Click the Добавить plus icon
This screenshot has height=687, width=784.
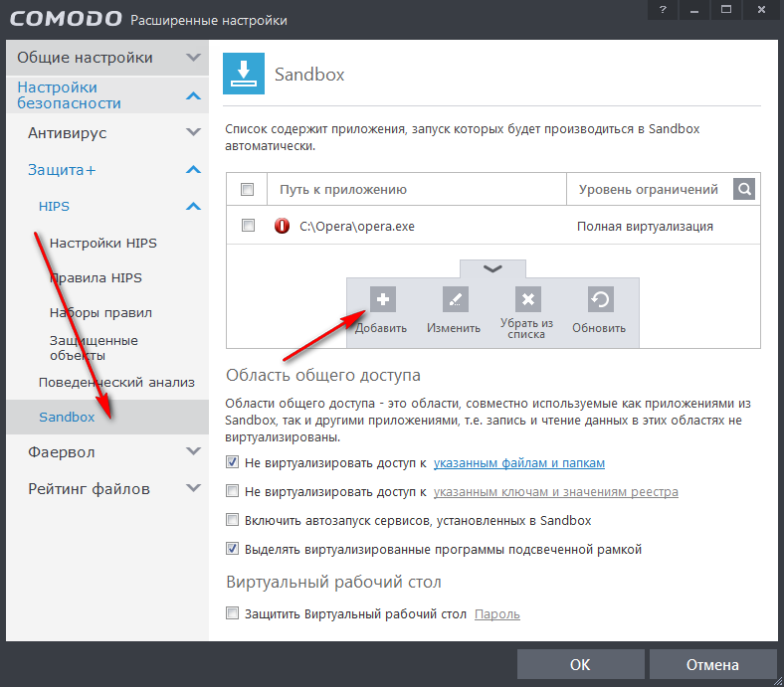(x=383, y=299)
